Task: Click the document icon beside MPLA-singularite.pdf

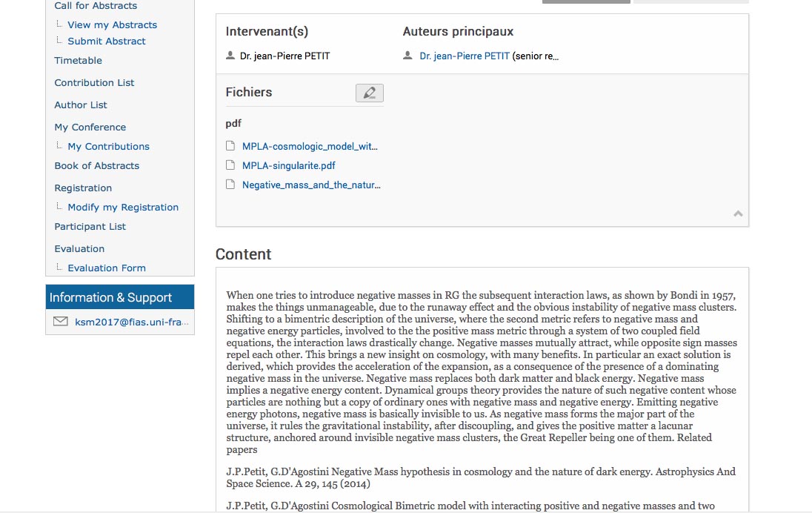Action: pos(230,165)
